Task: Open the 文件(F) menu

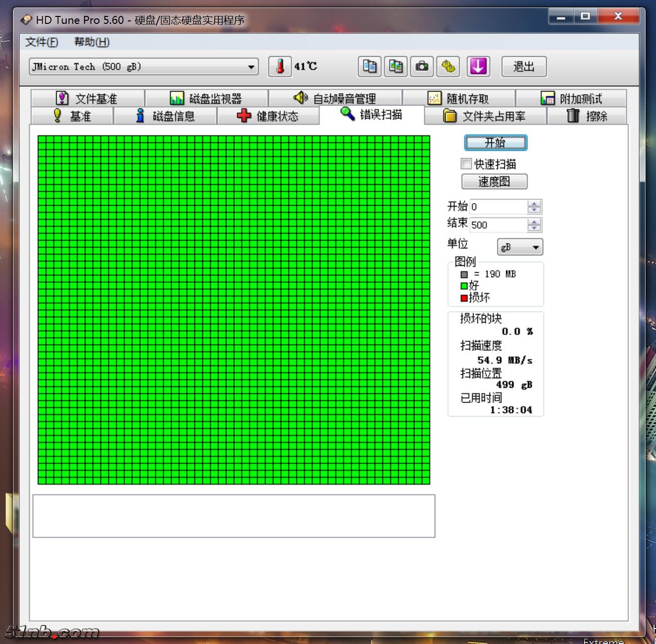Action: pos(42,42)
